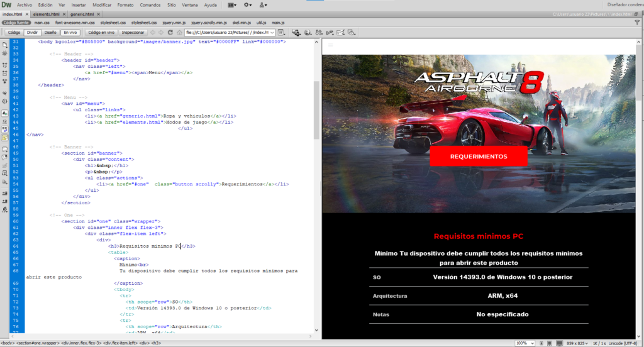
Task: Open Live view options menu
Action: click(x=281, y=33)
